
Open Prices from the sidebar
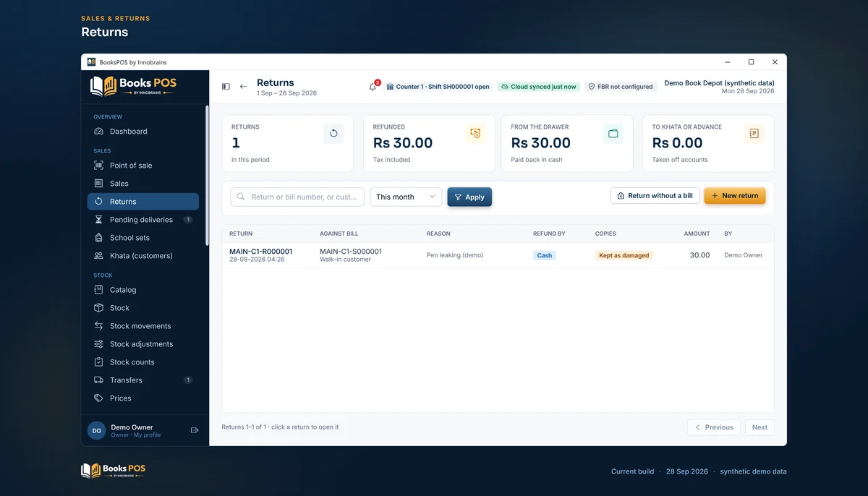tap(142, 398)
